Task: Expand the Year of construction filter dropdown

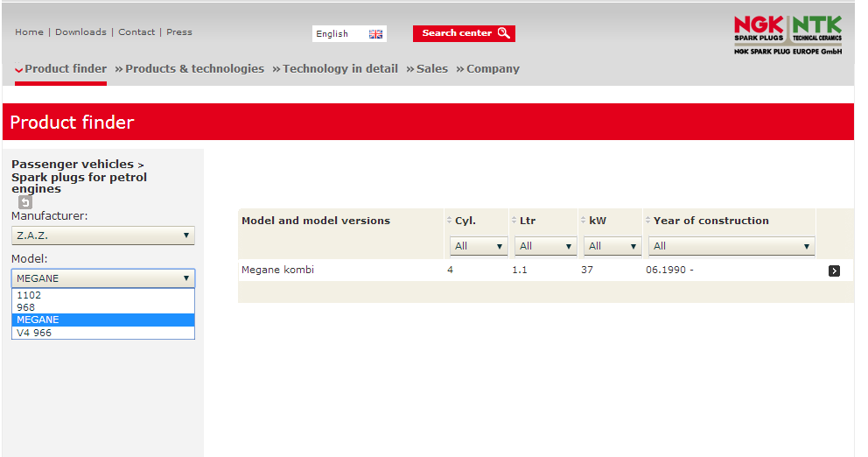Action: pyautogui.click(x=731, y=246)
